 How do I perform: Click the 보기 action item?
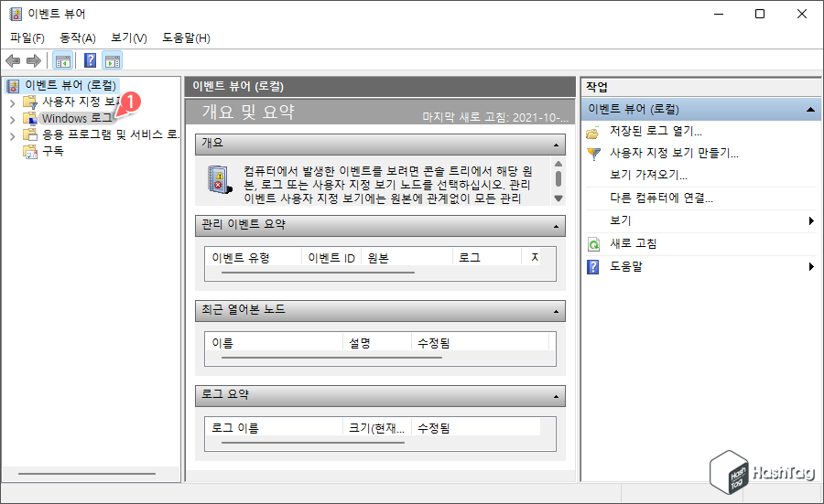click(x=621, y=220)
